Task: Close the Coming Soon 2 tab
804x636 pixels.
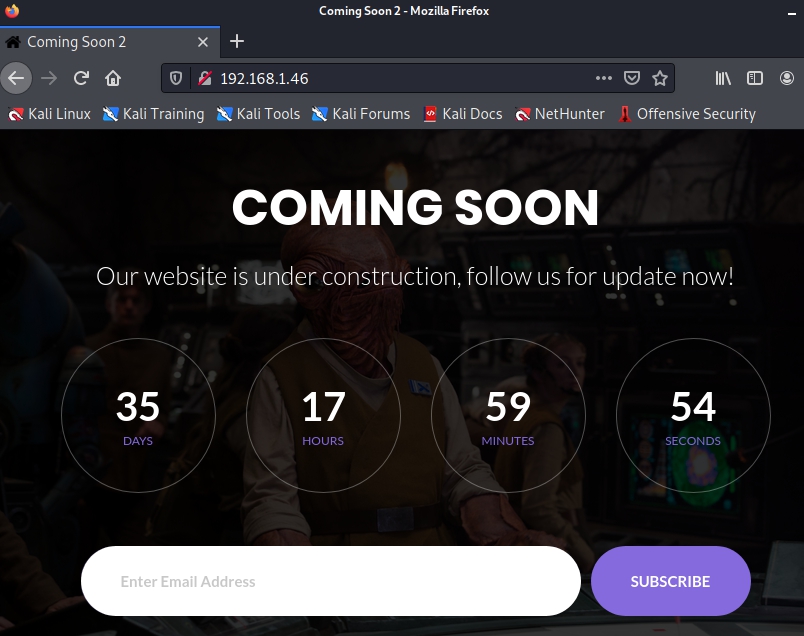Action: point(203,42)
